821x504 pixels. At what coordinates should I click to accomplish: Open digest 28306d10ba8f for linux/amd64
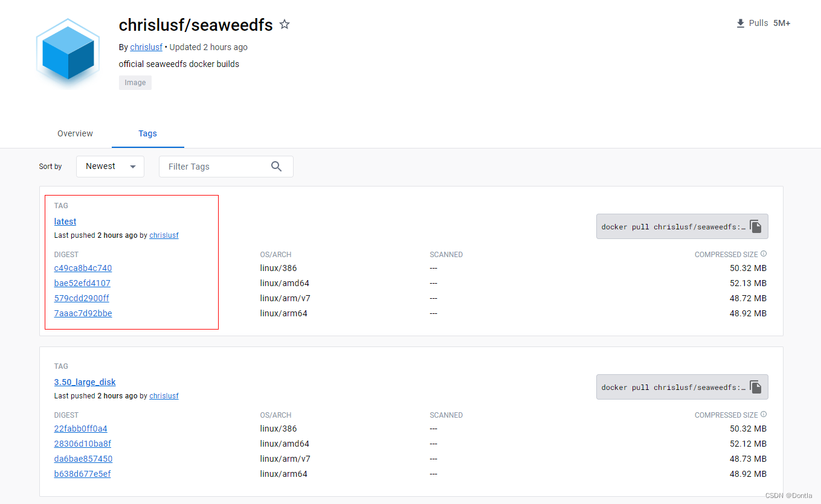[x=82, y=444]
